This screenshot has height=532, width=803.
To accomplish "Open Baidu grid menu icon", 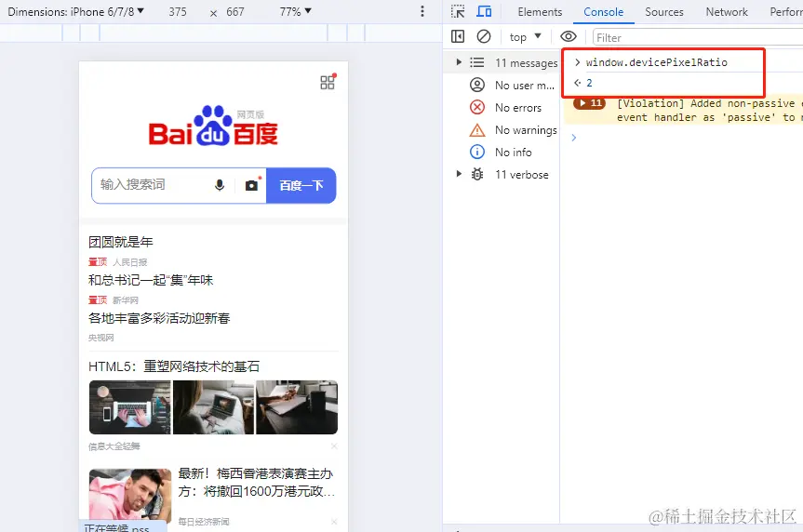I will (328, 82).
